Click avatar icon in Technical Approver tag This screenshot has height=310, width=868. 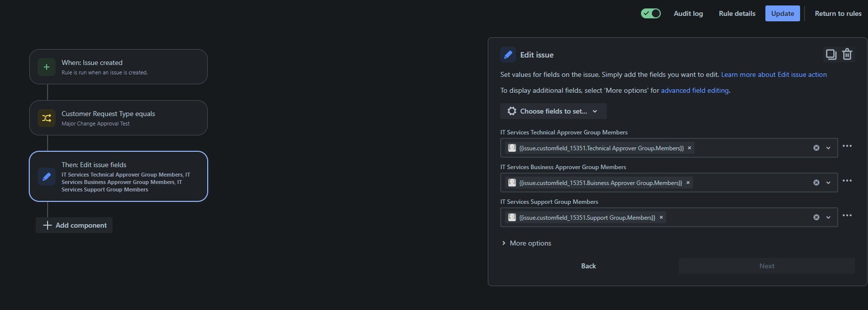[512, 148]
